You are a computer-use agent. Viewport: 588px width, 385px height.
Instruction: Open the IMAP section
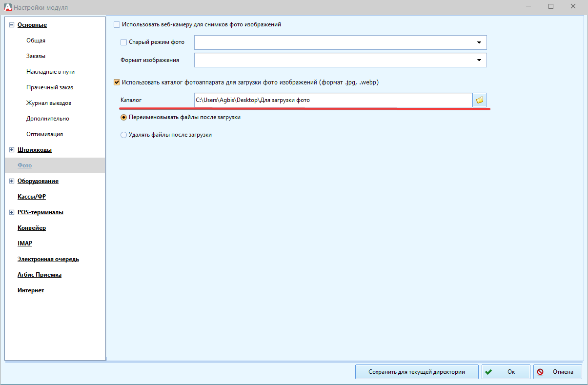25,243
